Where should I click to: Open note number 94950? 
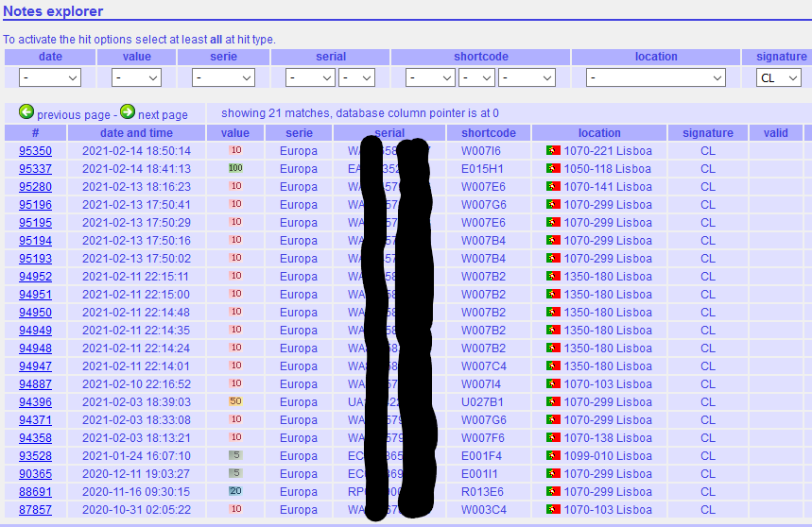click(x=35, y=312)
